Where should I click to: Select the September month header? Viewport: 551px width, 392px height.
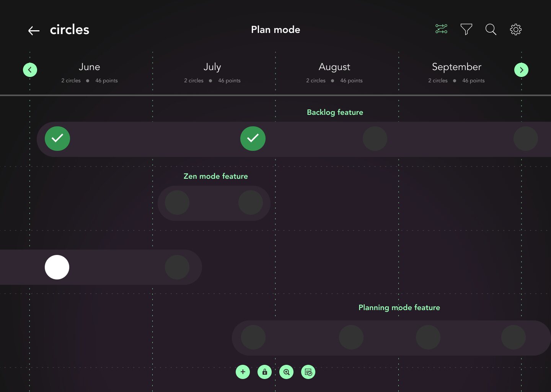click(456, 67)
